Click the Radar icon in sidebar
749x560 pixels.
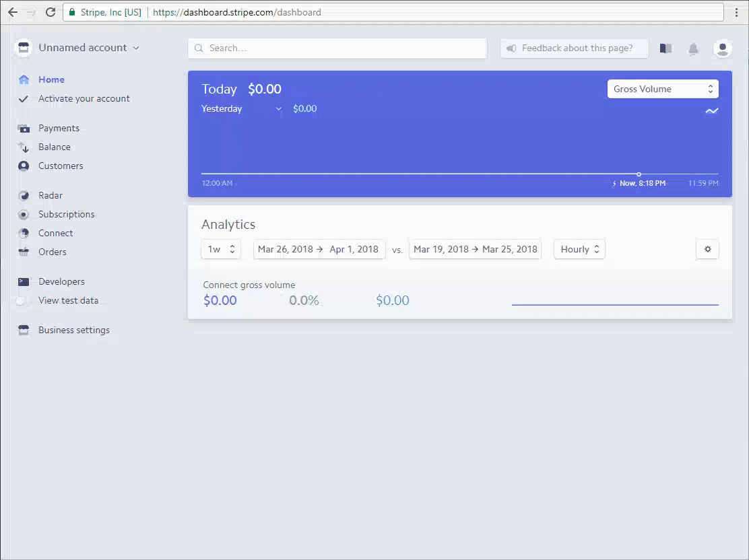[x=24, y=196]
